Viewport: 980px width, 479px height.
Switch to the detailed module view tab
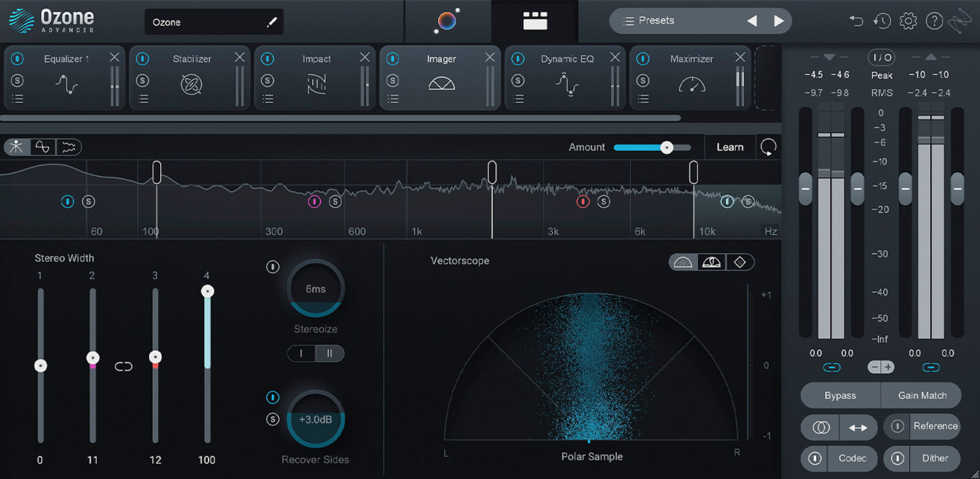pyautogui.click(x=535, y=20)
